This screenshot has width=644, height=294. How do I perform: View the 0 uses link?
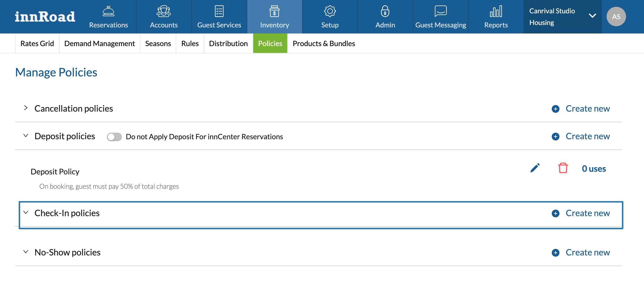593,169
